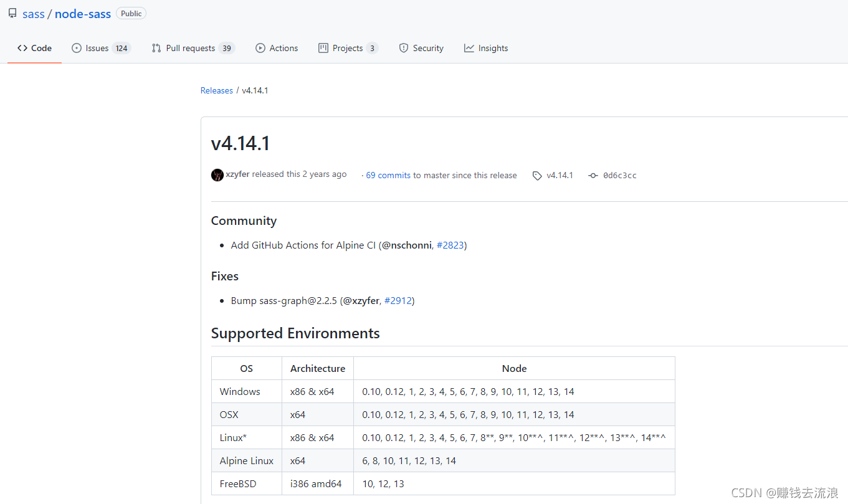The width and height of the screenshot is (848, 504).
Task: Click the tag icon beside v4.14.1
Action: pyautogui.click(x=537, y=176)
